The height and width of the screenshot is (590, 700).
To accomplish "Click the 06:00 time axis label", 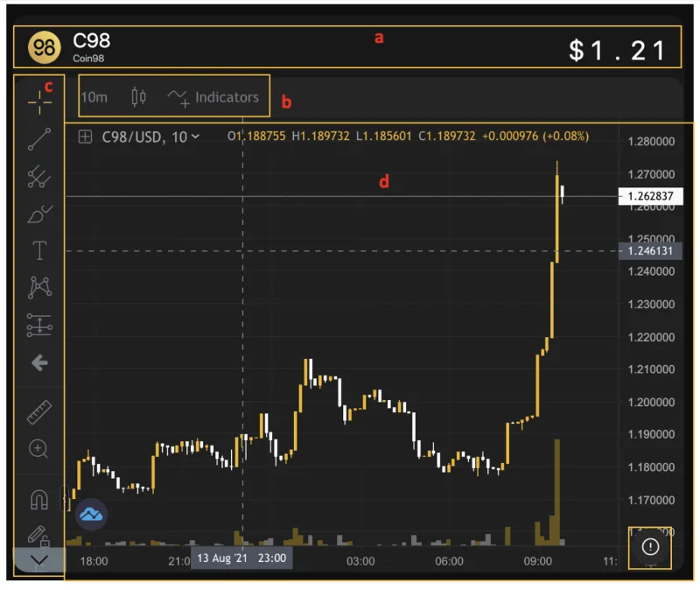I will coord(449,561).
